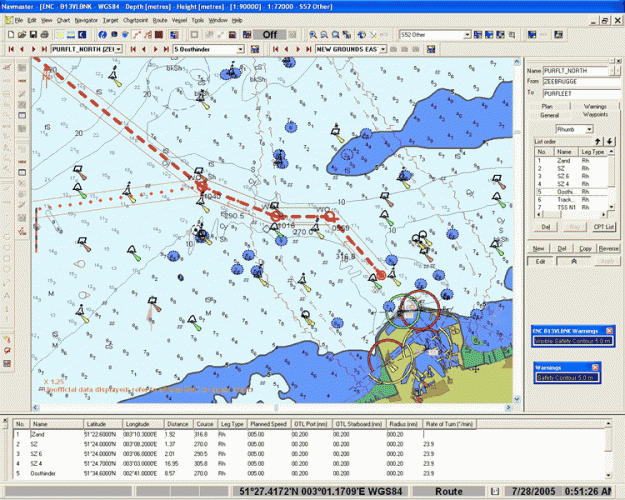Click the route Name input field

(578, 71)
